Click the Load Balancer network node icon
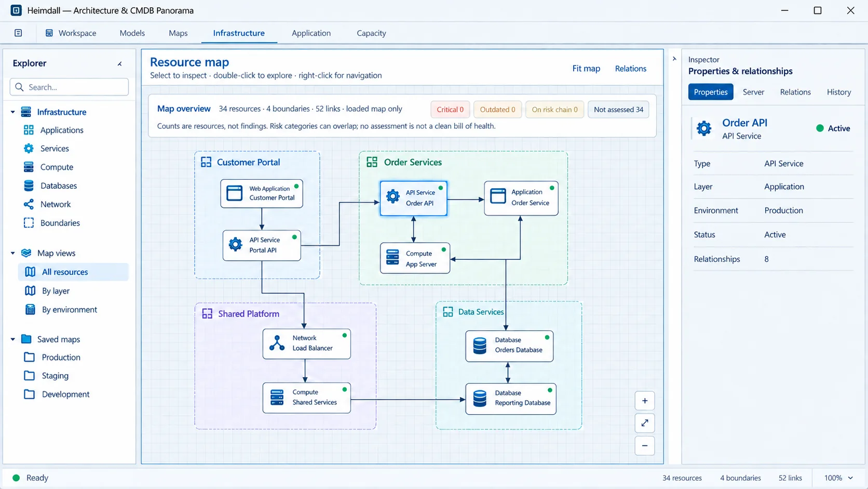868x489 pixels. [277, 343]
